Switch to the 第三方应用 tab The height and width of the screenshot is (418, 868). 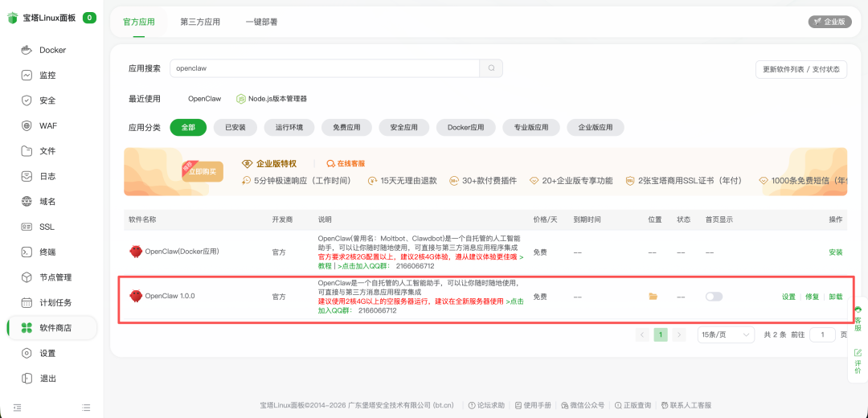click(200, 22)
